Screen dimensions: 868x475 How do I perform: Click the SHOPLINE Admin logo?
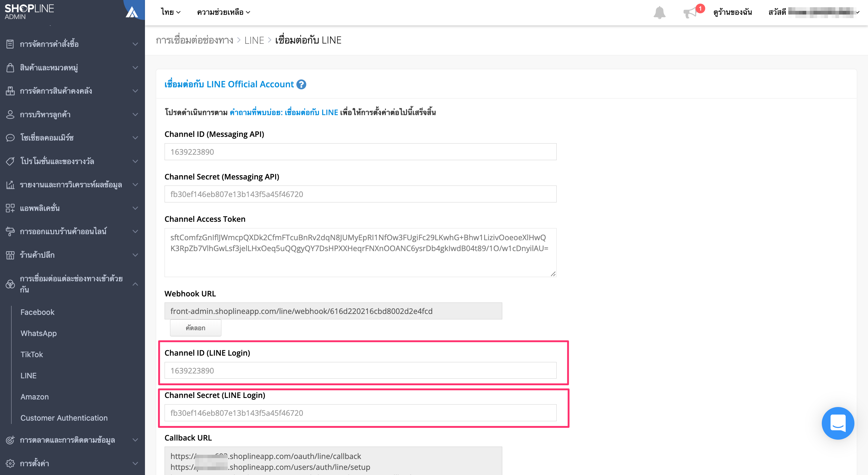pos(29,11)
